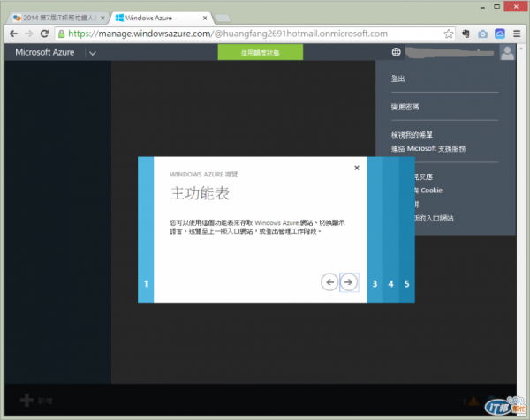Go forward with the browser forward arrow
530x420 pixels.
coord(29,34)
